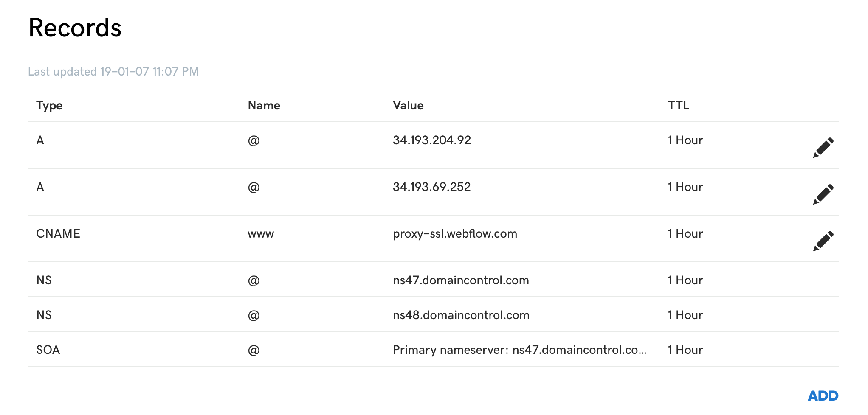Select the proxy-ssl.webflow.com value
Screen dimensions: 868x415
pos(455,234)
